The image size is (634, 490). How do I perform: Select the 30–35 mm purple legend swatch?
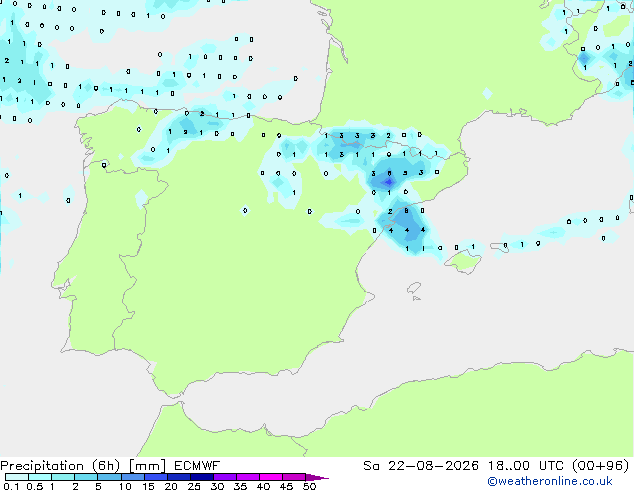click(x=225, y=477)
